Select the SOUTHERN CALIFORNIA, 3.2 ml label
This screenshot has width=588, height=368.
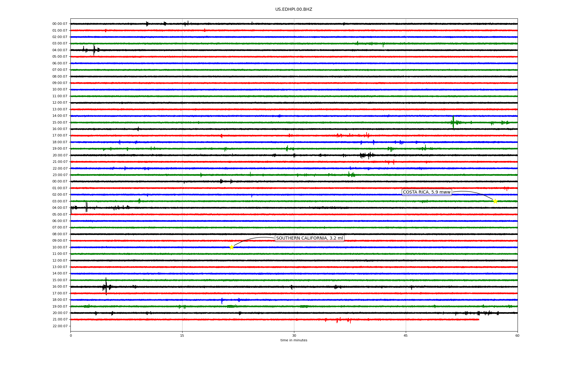(309, 238)
